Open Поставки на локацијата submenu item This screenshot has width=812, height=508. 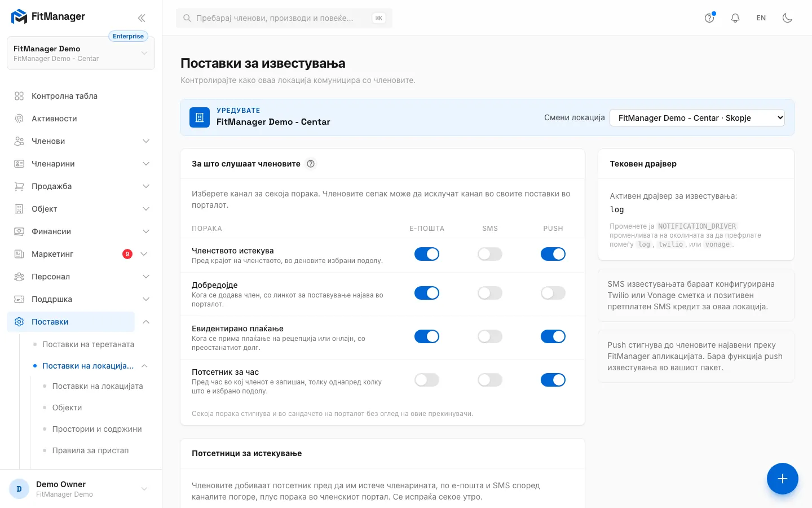pos(98,386)
